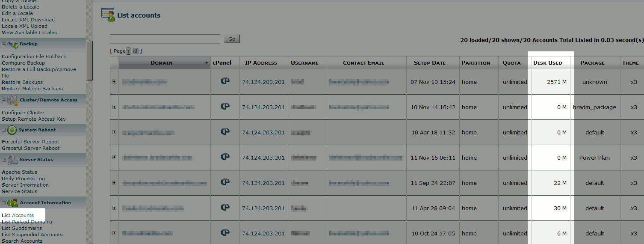Open Configure Cluster link
Screen dimensions: 644x244
[x=23, y=113]
